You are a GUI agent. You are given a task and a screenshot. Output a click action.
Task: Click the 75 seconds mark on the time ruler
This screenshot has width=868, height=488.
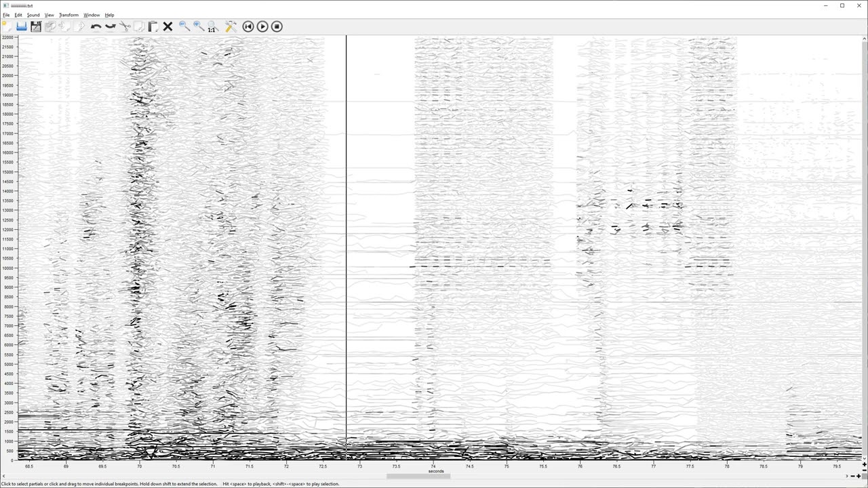pos(507,466)
